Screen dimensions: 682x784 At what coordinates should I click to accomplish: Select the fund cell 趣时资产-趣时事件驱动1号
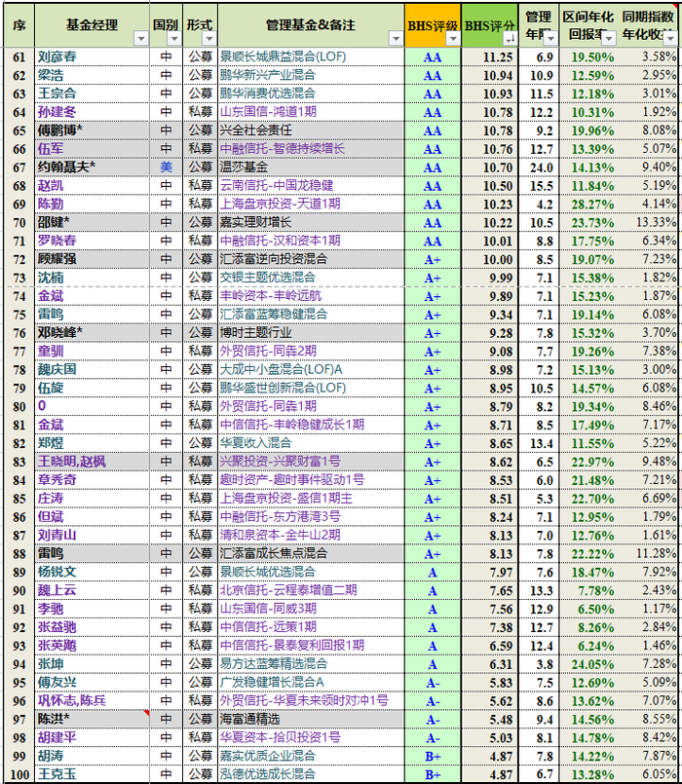311,480
